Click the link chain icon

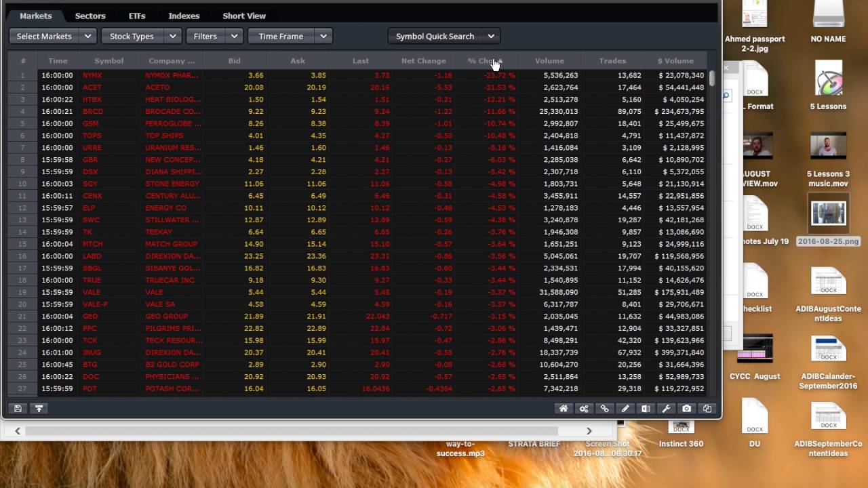(x=604, y=409)
